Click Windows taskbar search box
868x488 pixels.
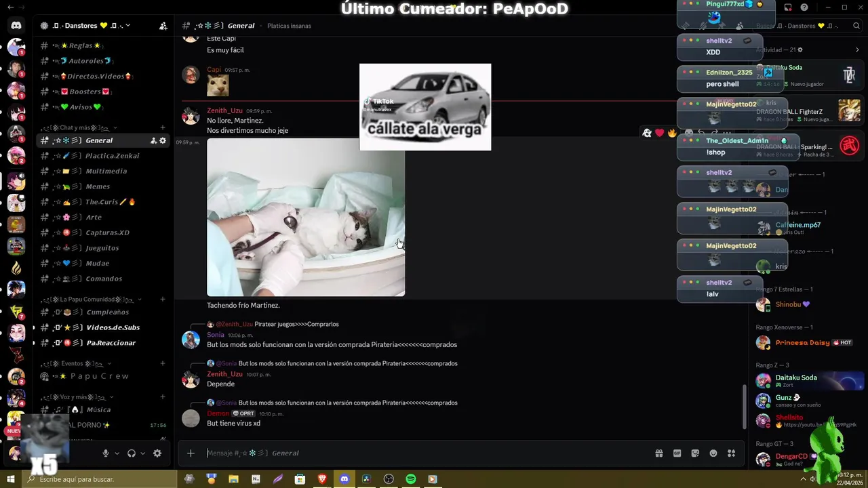[x=100, y=479]
